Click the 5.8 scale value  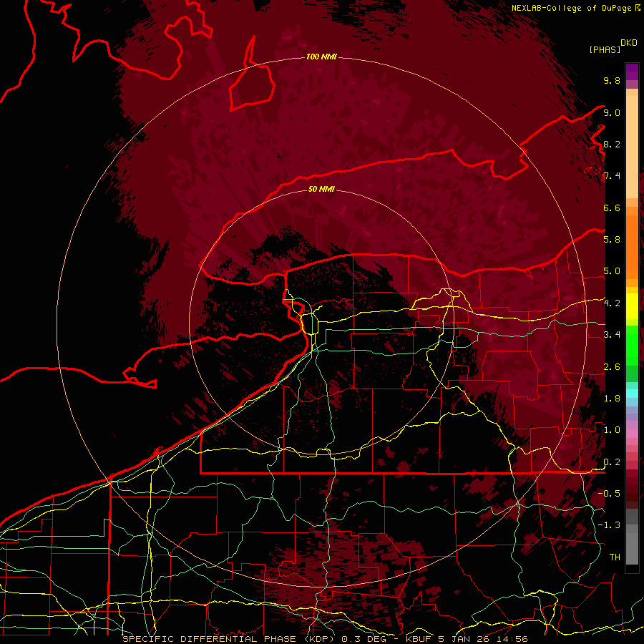pos(612,240)
